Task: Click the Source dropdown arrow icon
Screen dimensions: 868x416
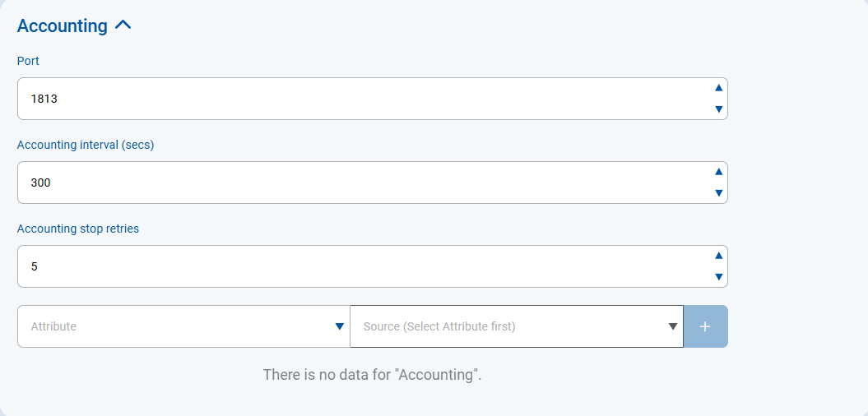Action: click(671, 326)
